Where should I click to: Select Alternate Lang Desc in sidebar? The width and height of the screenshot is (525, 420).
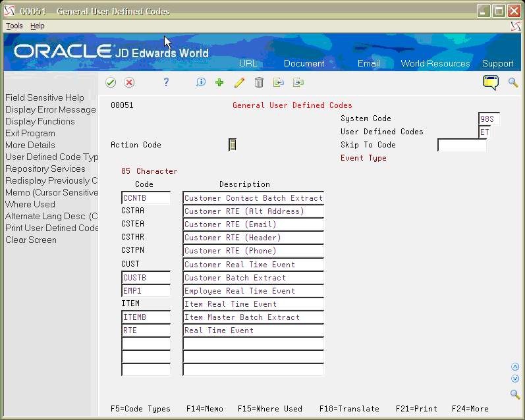(x=51, y=216)
